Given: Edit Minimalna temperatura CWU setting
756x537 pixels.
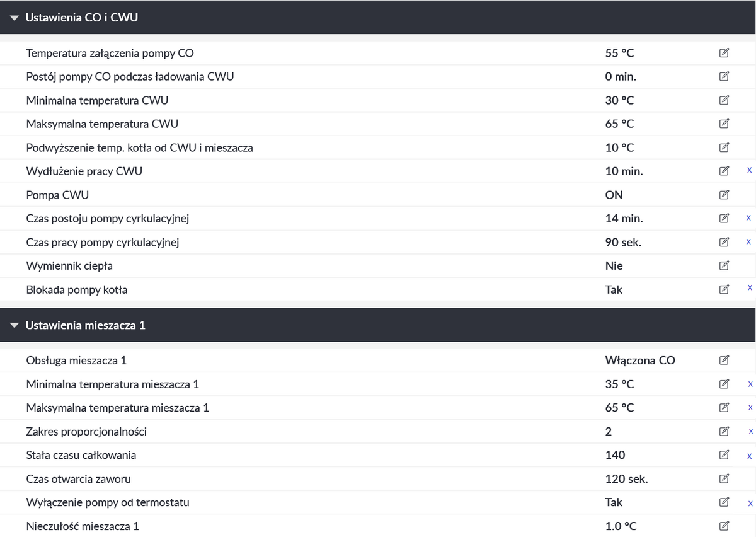Looking at the screenshot, I should (724, 100).
